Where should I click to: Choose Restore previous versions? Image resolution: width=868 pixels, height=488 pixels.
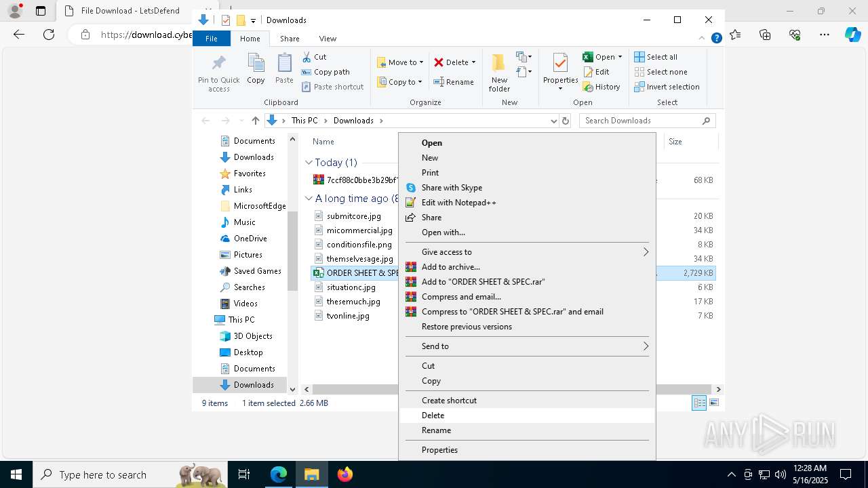tap(526, 327)
